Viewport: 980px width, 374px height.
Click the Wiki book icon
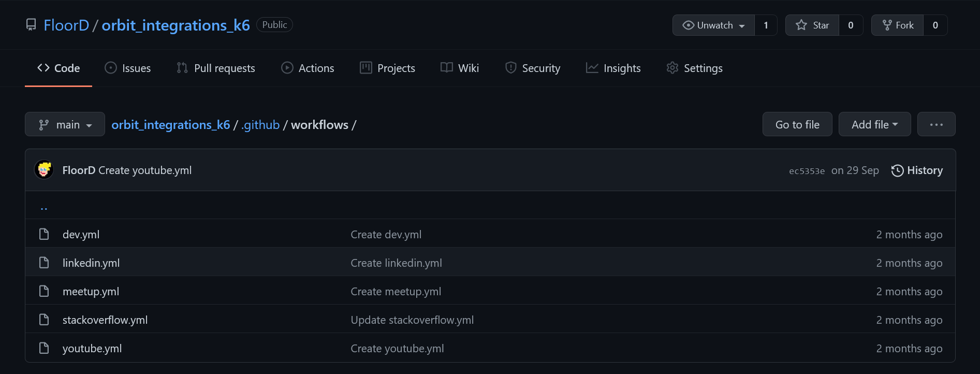click(447, 68)
